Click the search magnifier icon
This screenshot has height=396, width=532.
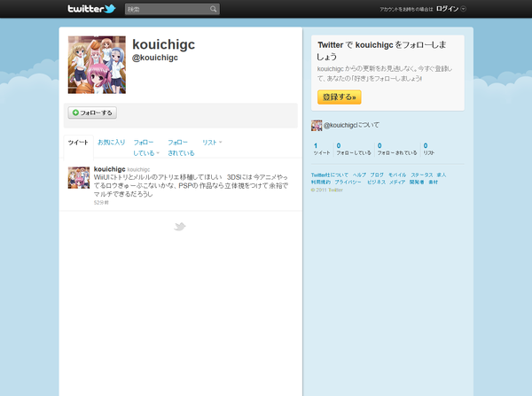pos(213,9)
